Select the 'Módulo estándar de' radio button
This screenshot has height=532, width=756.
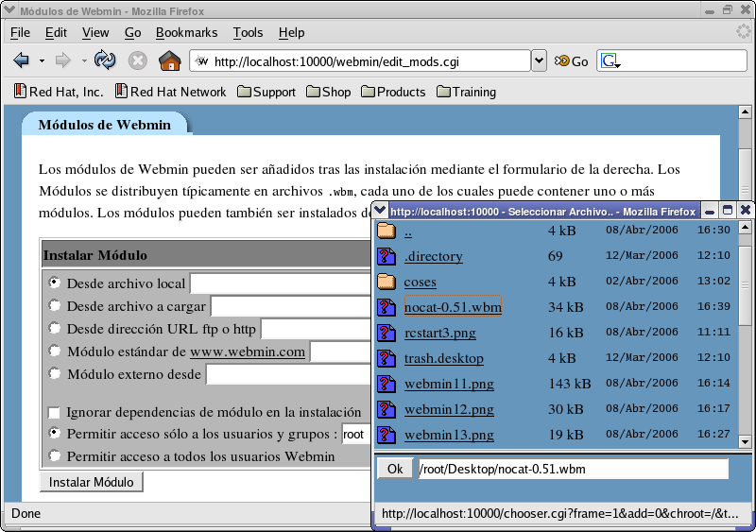click(55, 351)
